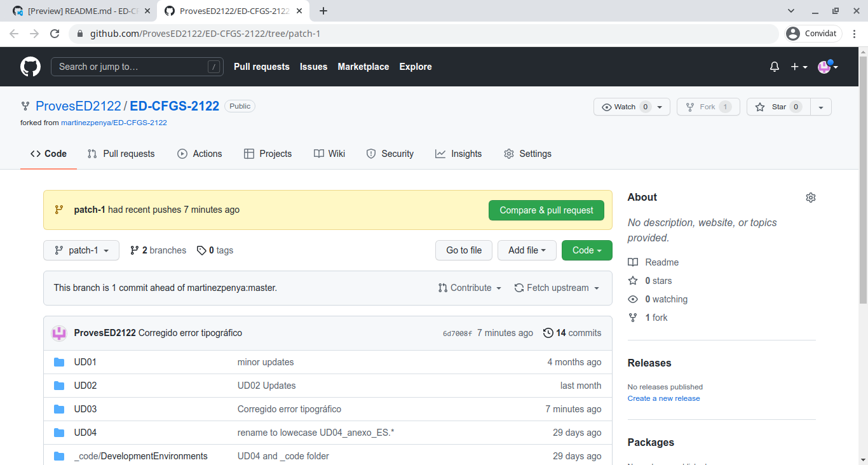
Task: Click the UD01 folder icon
Action: click(x=59, y=362)
